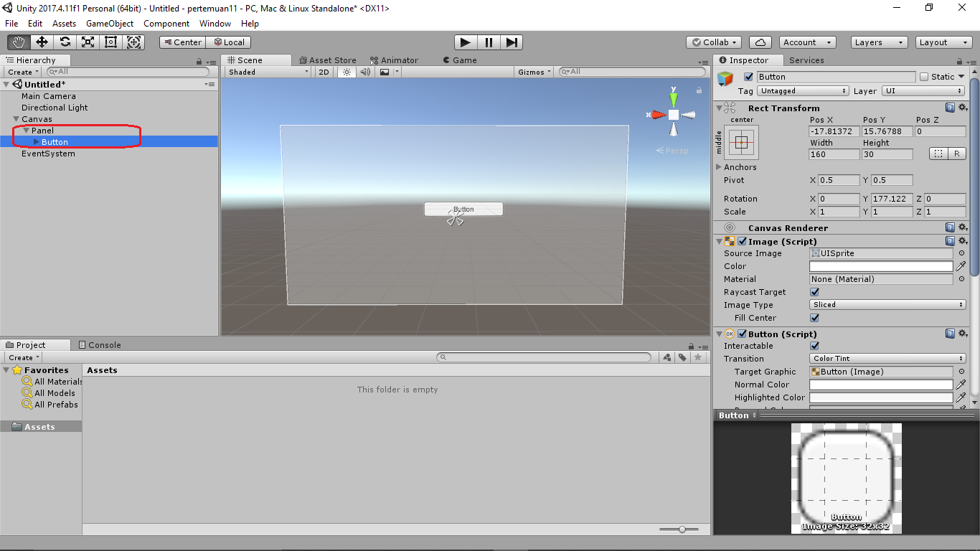Screen dimensions: 980x551
Task: Expand the Button tree item arrow
Action: pos(37,142)
